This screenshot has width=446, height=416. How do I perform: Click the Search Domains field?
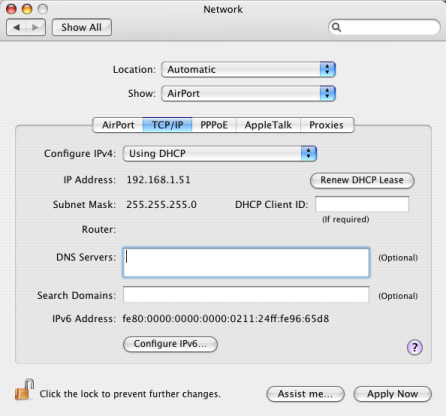(x=246, y=295)
